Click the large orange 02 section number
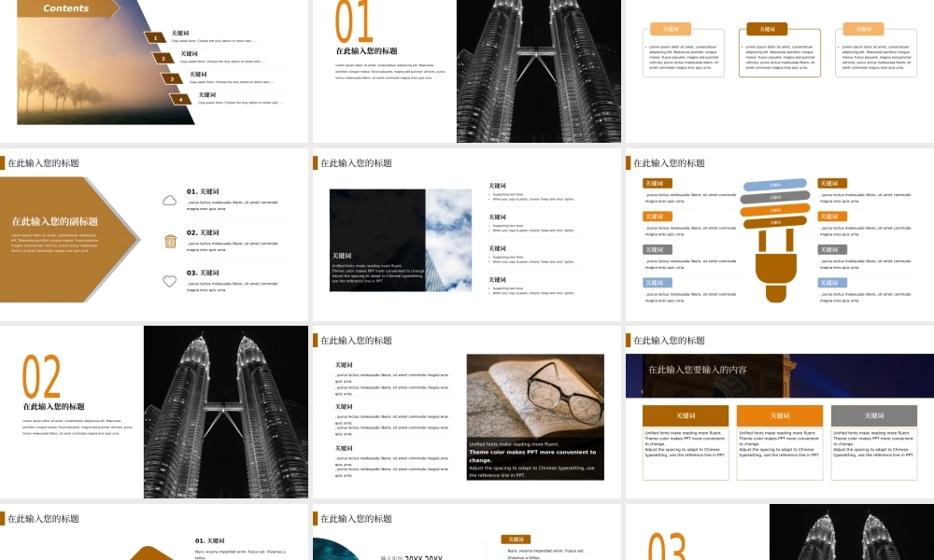Image resolution: width=934 pixels, height=560 pixels. pyautogui.click(x=41, y=377)
